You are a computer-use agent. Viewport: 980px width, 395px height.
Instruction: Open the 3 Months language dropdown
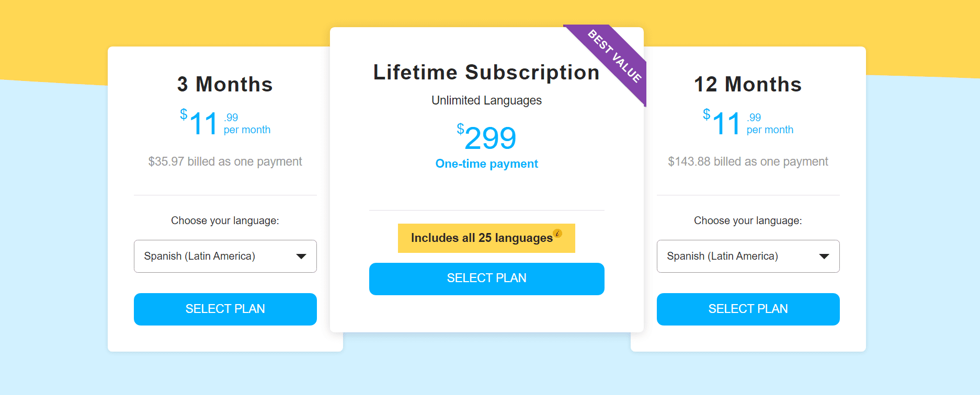pyautogui.click(x=225, y=256)
